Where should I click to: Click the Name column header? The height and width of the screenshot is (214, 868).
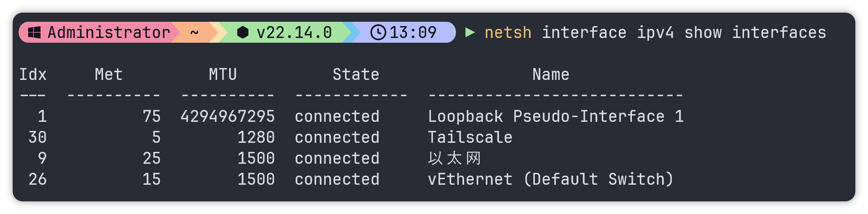click(551, 74)
